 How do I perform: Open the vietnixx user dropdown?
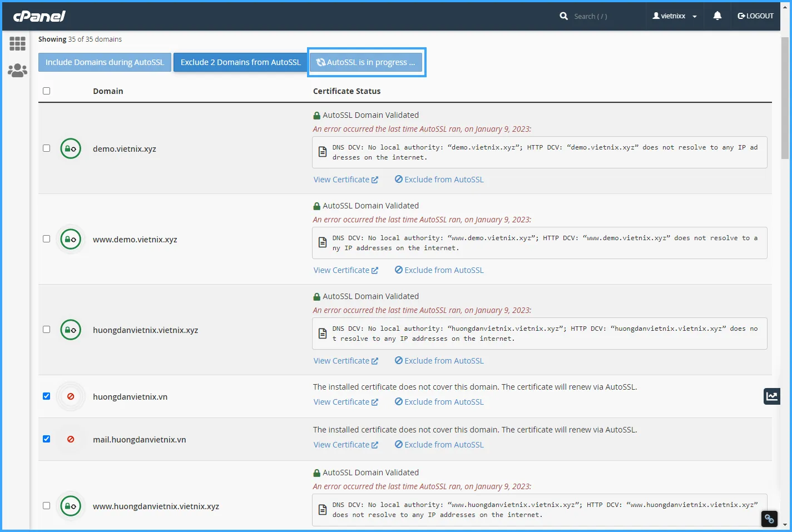tap(674, 16)
